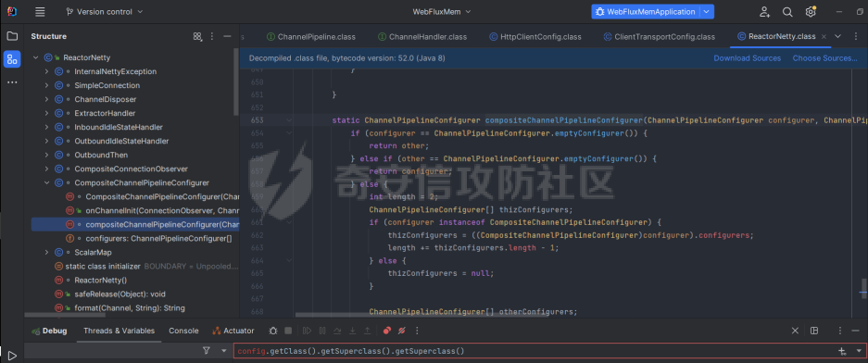868x363 pixels.
Task: Click Structure panel view options icon
Action: click(197, 36)
